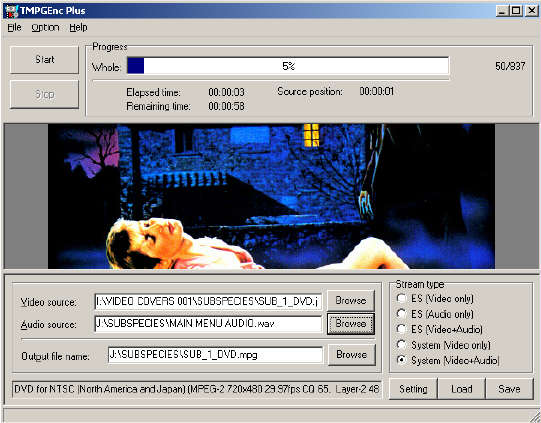Screen dimensions: 541x423
Task: Click the window resize grip
Action: pos(534,416)
